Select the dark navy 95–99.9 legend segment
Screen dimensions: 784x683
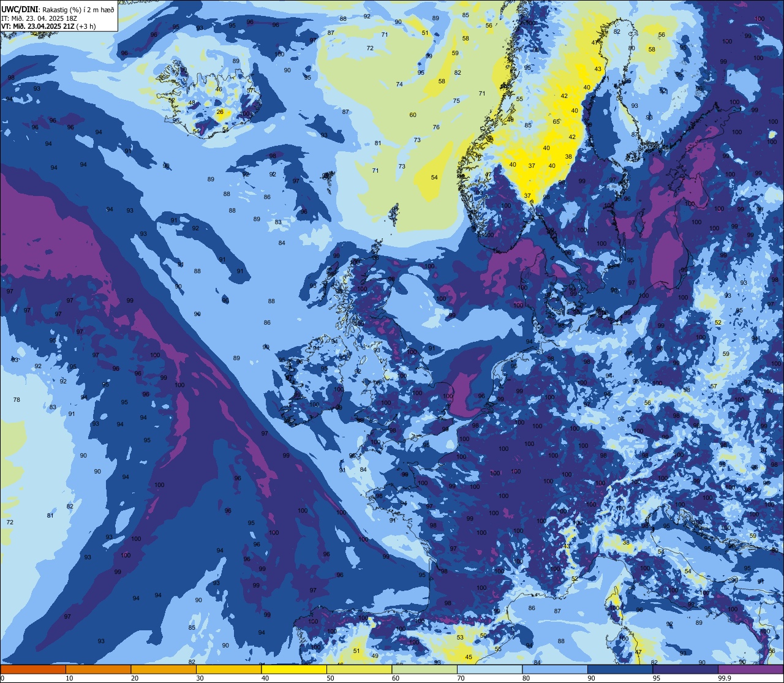[685, 669]
